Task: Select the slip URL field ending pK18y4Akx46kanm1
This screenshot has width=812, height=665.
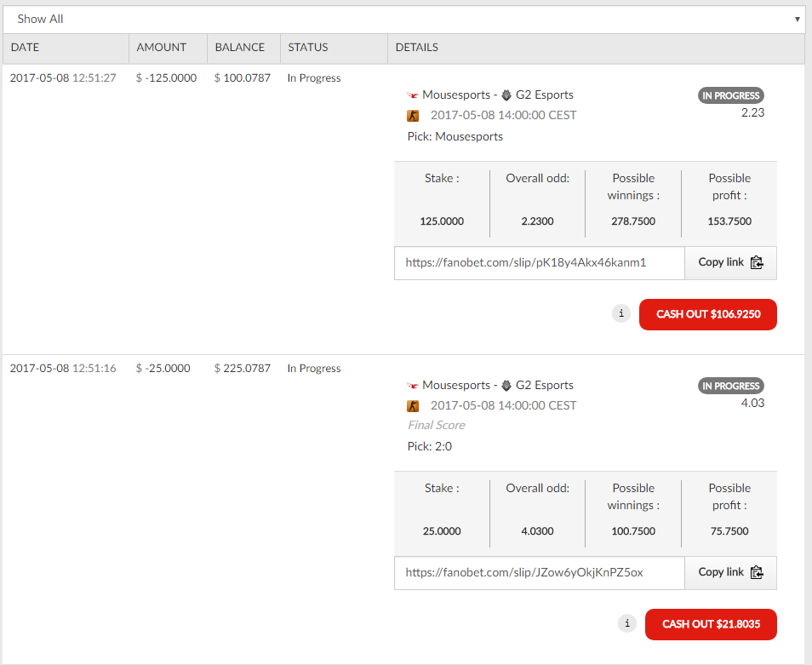Action: [x=540, y=262]
